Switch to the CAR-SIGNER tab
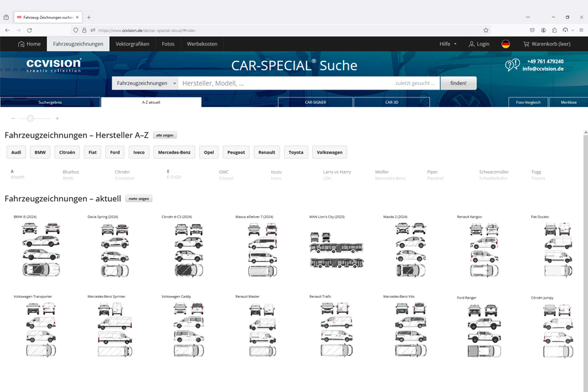588x392 pixels. coord(316,103)
